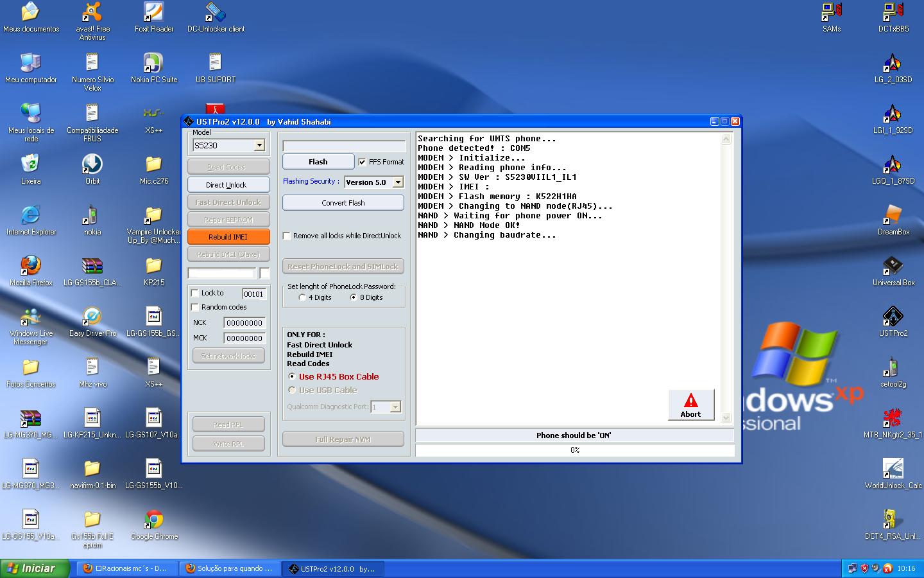
Task: Open the Flashing Security version dropdown
Action: (x=398, y=182)
